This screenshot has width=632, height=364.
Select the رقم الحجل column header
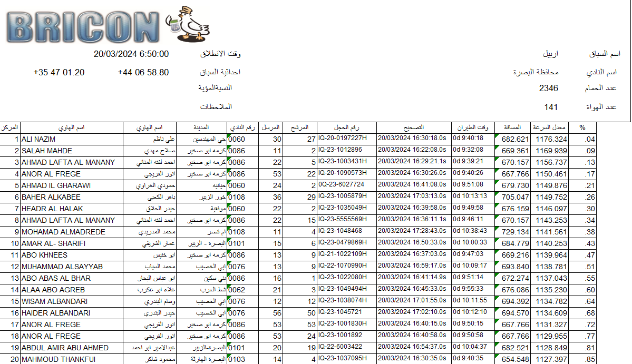(346, 127)
